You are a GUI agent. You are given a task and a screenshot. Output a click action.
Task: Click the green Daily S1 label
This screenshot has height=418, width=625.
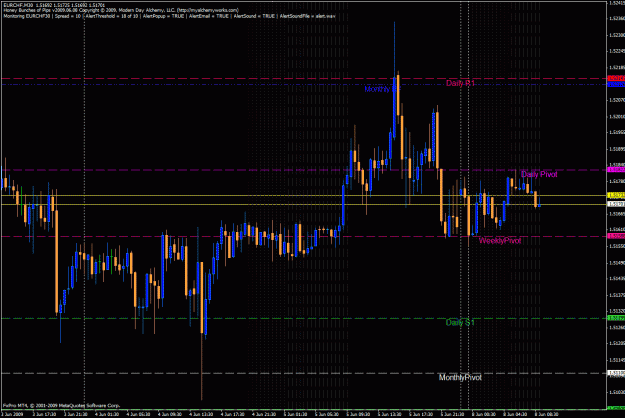[460, 322]
